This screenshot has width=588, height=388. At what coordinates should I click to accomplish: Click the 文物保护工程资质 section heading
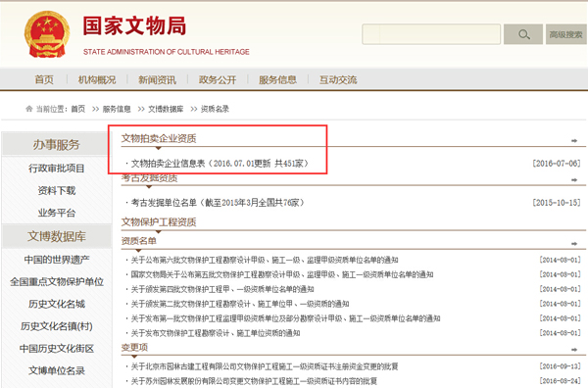[x=159, y=222]
